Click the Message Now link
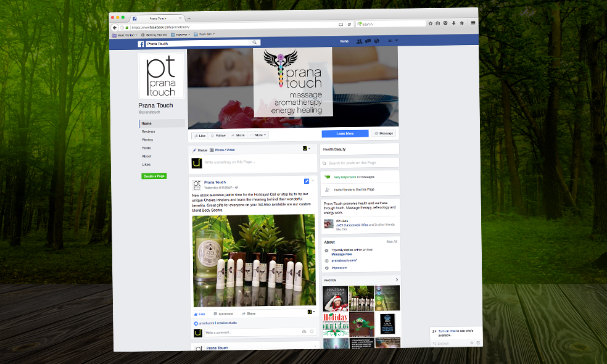The width and height of the screenshot is (607, 364). [342, 254]
